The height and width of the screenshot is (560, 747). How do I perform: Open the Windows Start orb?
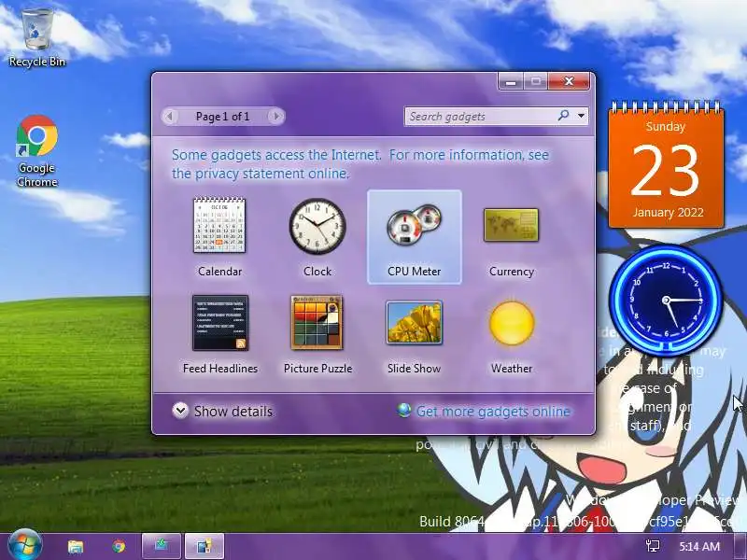point(23,546)
